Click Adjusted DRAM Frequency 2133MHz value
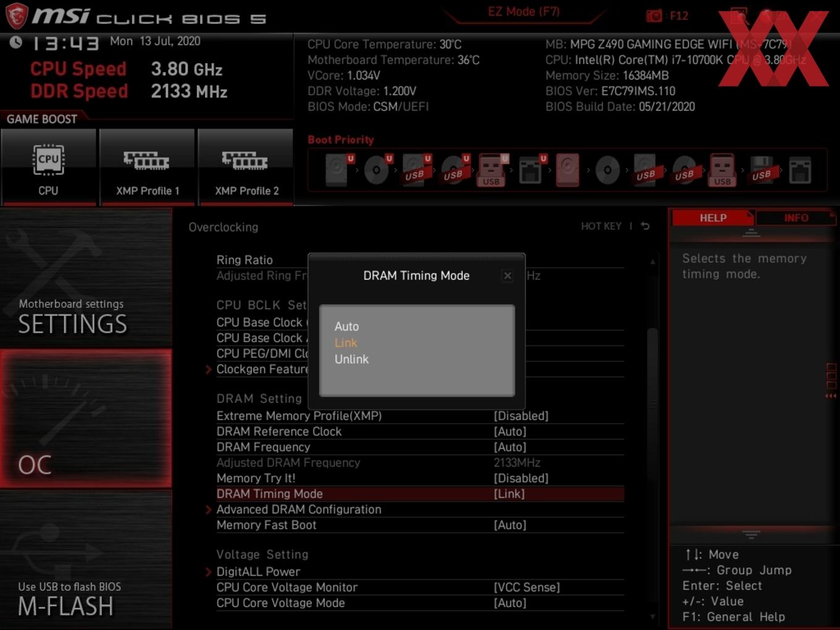The height and width of the screenshot is (630, 840). [517, 463]
